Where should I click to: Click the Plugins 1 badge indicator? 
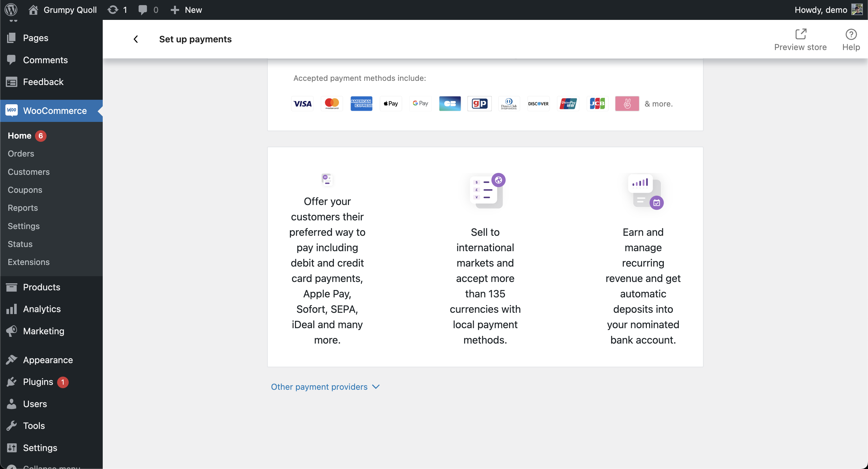point(62,382)
